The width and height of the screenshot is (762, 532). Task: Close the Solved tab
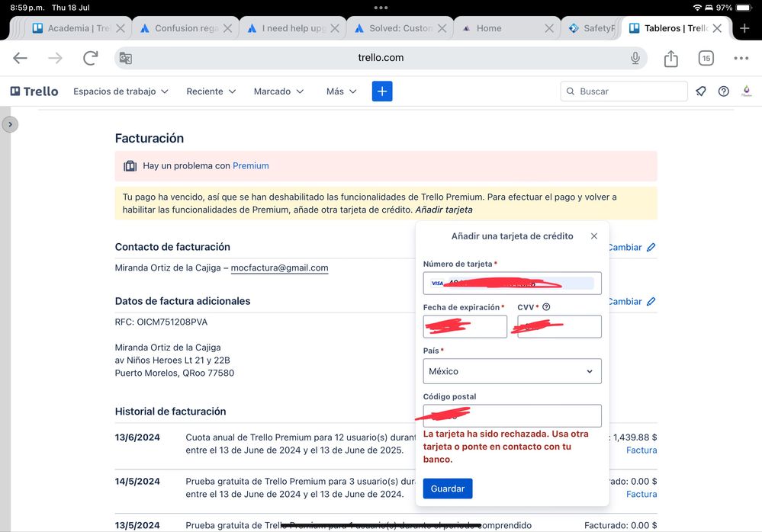[442, 28]
